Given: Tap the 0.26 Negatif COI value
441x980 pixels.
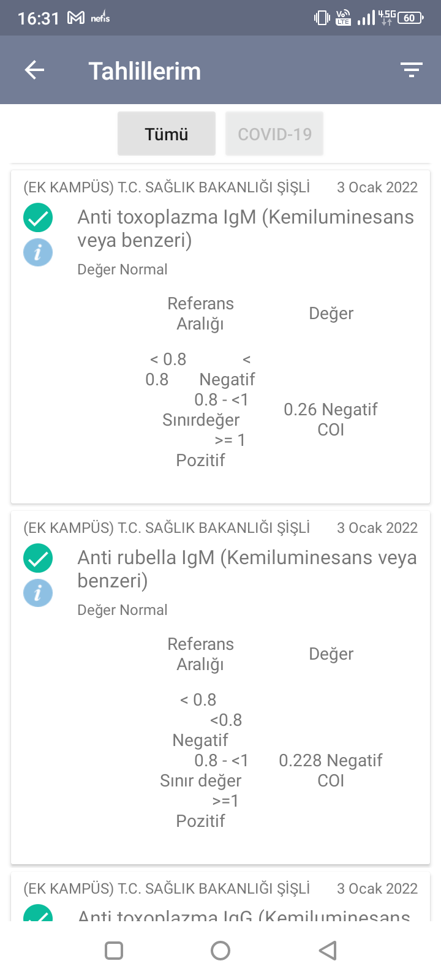Looking at the screenshot, I should (x=331, y=419).
